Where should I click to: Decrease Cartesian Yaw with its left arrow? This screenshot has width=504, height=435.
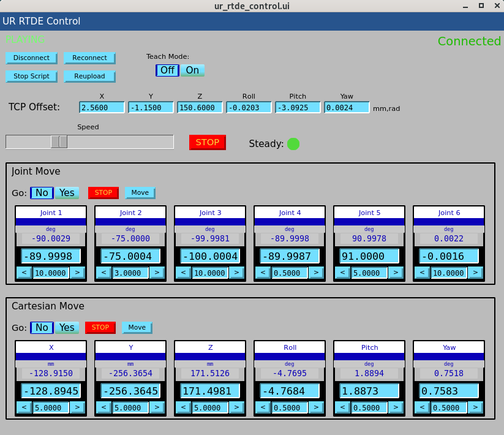point(423,407)
